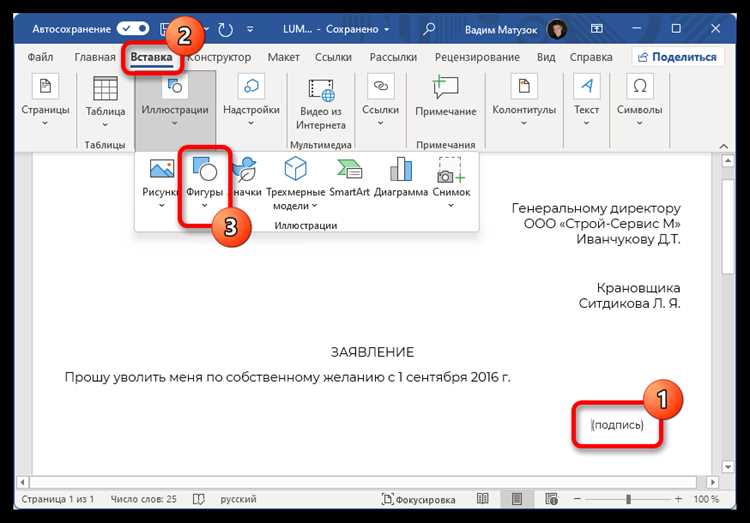Click the text Ситдикова Л. Я.
Image resolution: width=750 pixels, height=523 pixels.
pos(629,303)
